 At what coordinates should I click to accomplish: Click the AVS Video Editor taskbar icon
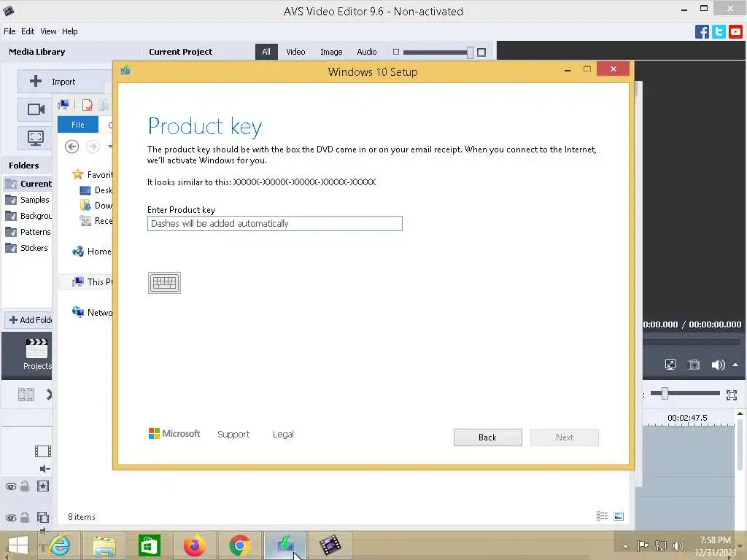point(330,545)
